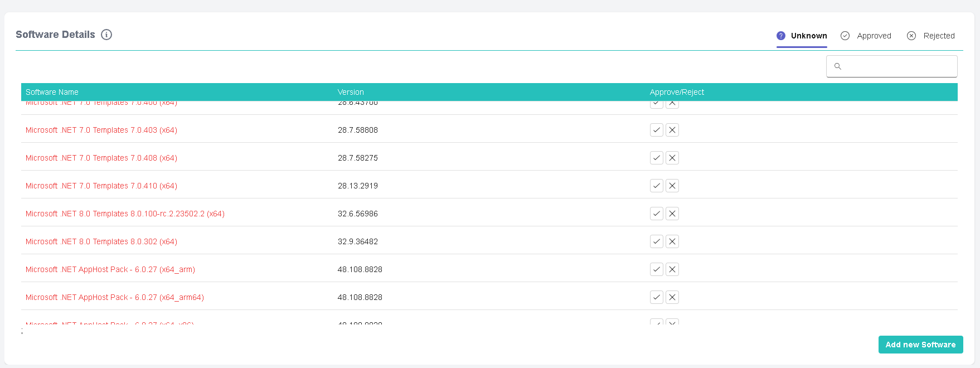980x368 pixels.
Task: Click the Software Details heading
Action: 55,35
